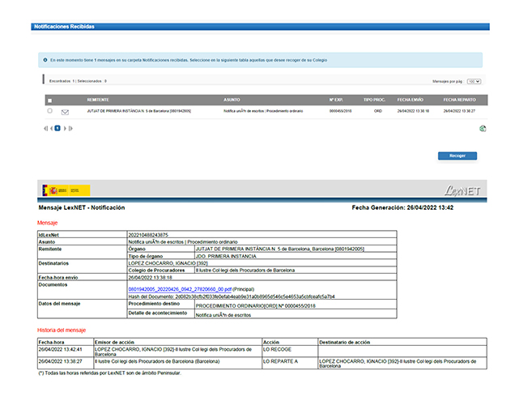
Task: Check the box for the JUTJAT DE PRIMERA INSTÀNCIA row
Action: 50,111
